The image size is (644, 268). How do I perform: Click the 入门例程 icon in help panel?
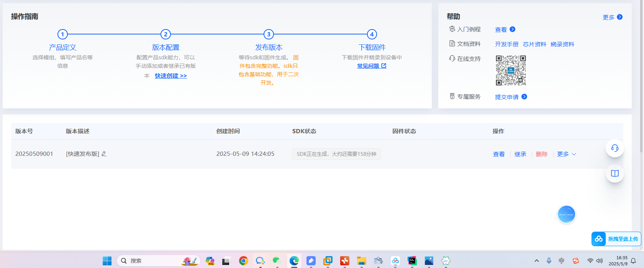click(x=452, y=29)
